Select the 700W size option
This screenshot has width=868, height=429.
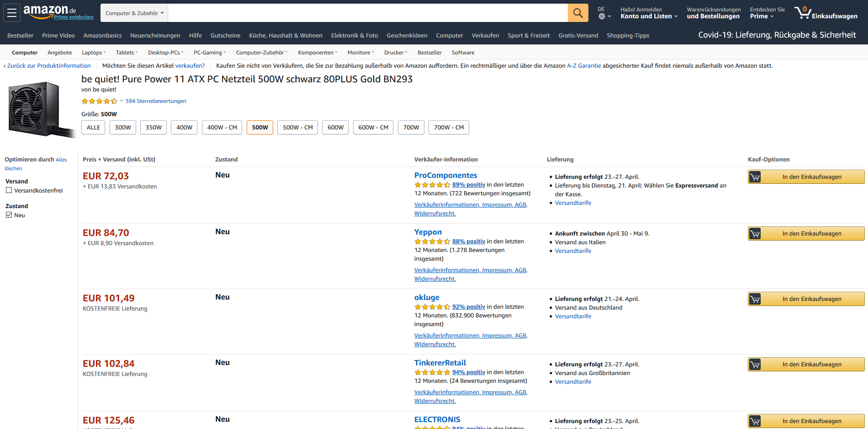(411, 128)
